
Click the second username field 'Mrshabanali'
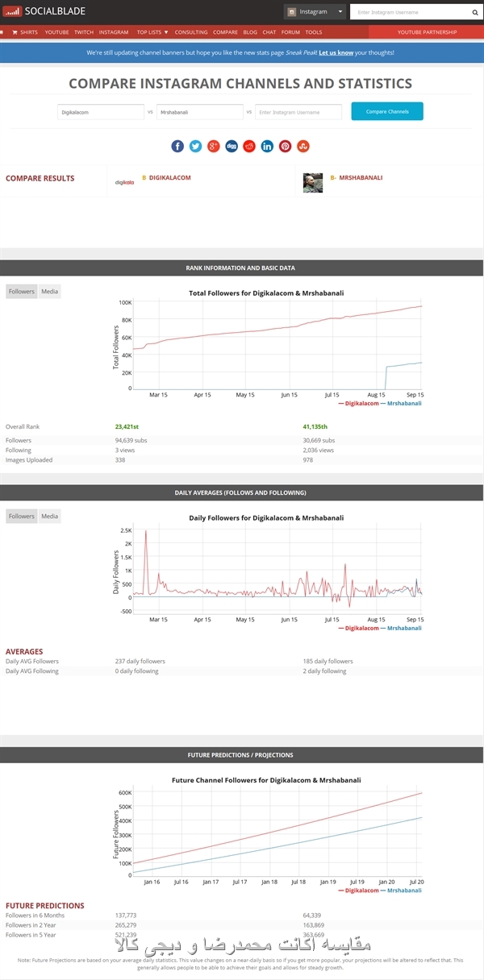200,112
